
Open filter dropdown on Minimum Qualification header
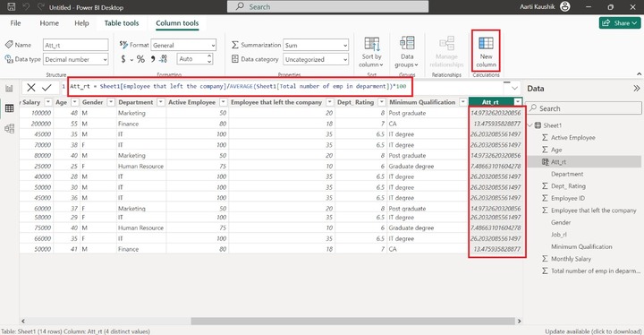click(463, 101)
